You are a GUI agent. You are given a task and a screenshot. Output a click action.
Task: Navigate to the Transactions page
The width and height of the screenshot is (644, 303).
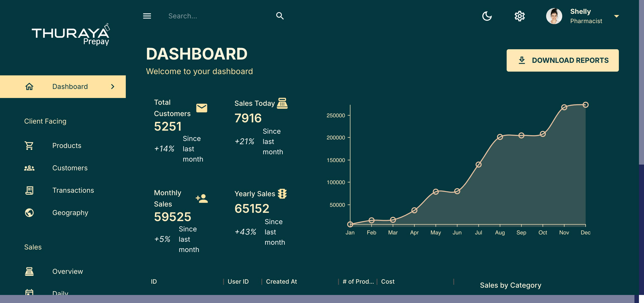(73, 190)
